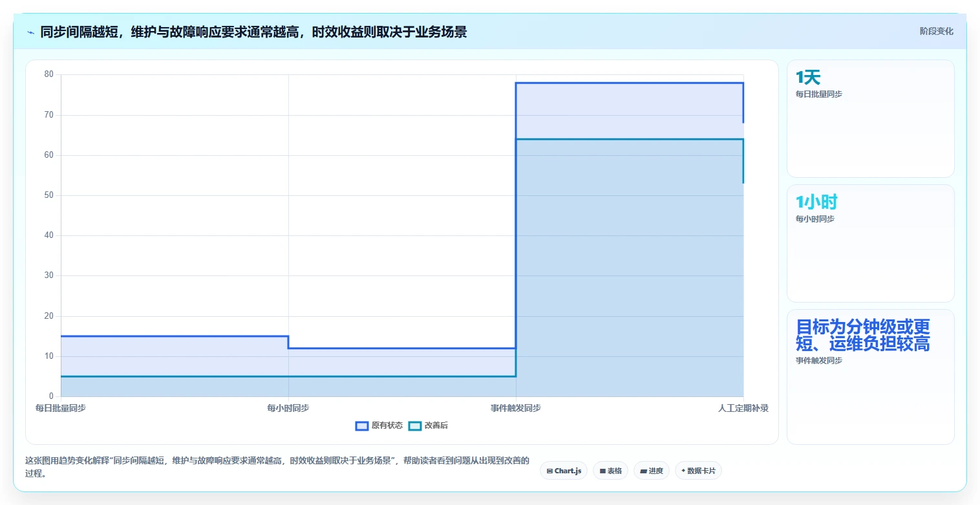Click the 40 y-axis tick value
This screenshot has width=980, height=505.
(49, 235)
